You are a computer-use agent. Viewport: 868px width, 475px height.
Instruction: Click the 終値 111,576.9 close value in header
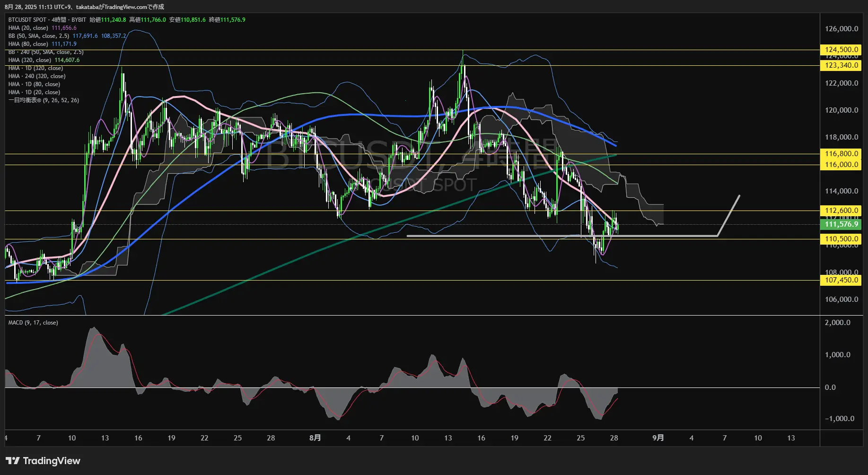click(x=227, y=20)
